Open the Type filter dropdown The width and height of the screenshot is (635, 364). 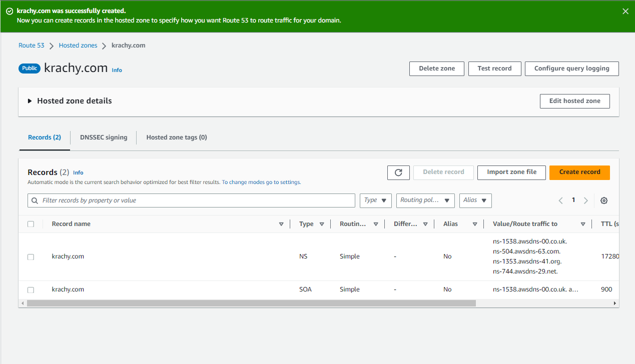pos(376,200)
